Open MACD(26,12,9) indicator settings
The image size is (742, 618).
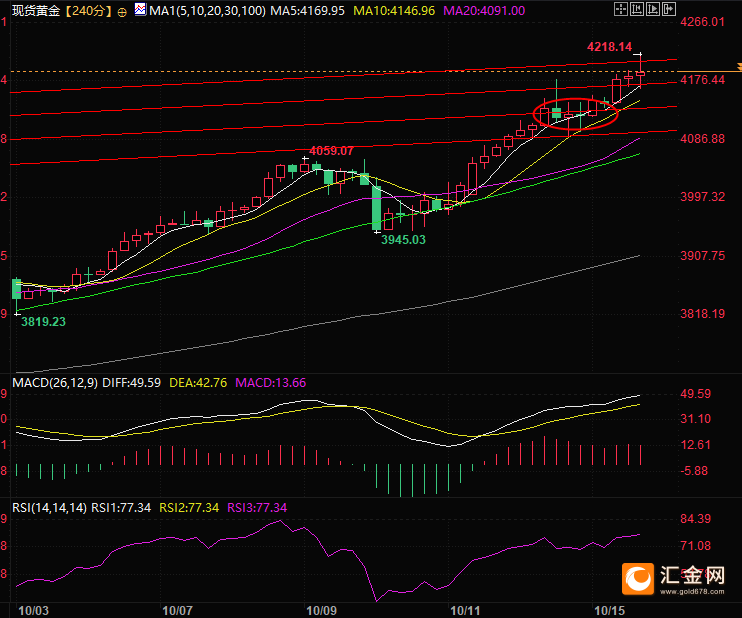pos(55,382)
